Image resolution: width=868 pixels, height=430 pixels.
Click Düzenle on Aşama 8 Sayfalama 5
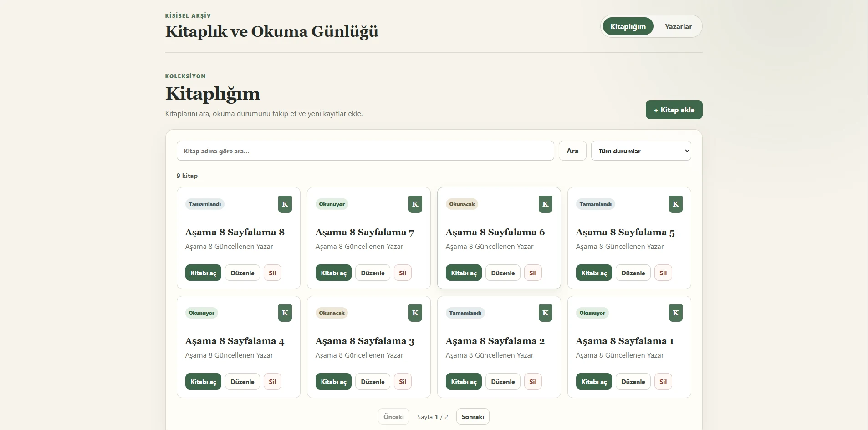(633, 273)
